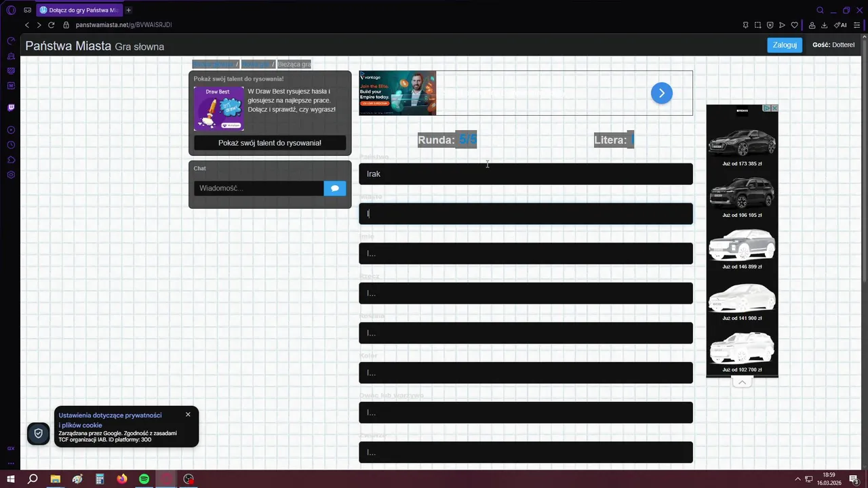This screenshot has height=488, width=868.
Task: Open browsing history clock icon
Action: (11, 144)
